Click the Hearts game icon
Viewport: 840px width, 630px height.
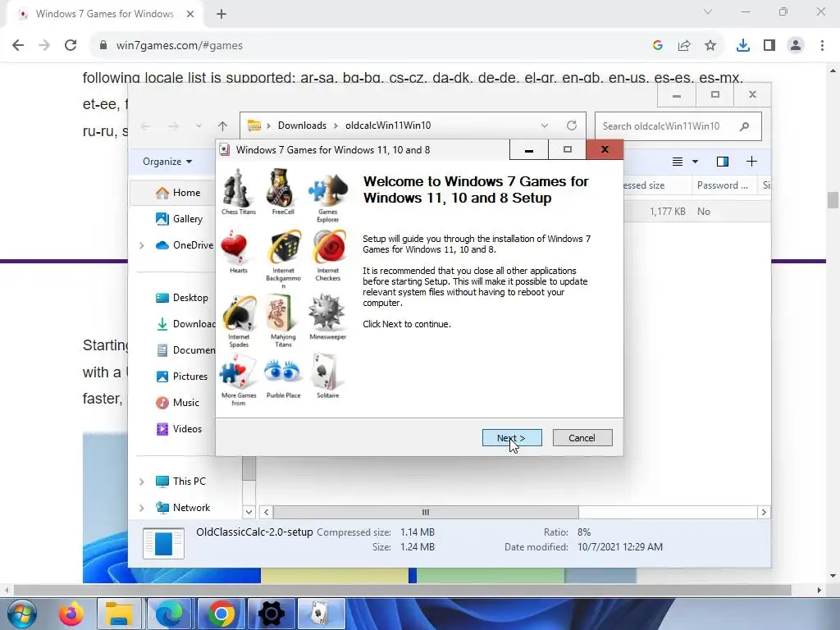point(234,248)
